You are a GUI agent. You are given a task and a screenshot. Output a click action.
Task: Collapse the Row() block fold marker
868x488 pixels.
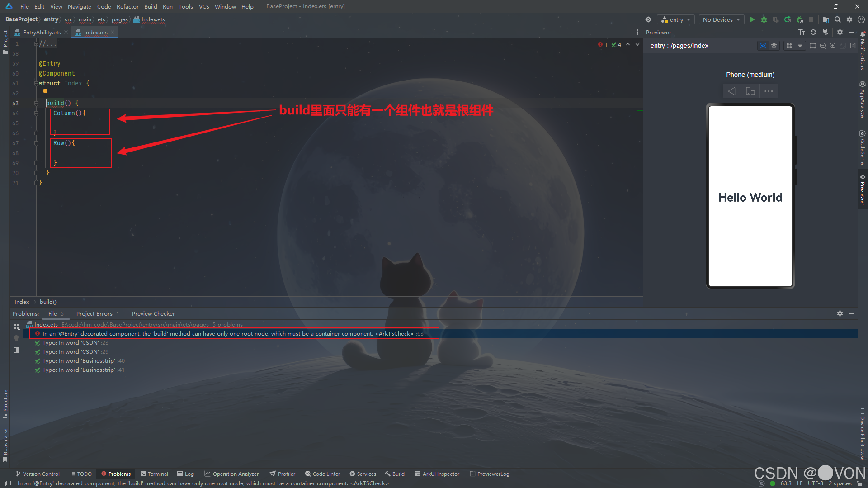point(36,143)
